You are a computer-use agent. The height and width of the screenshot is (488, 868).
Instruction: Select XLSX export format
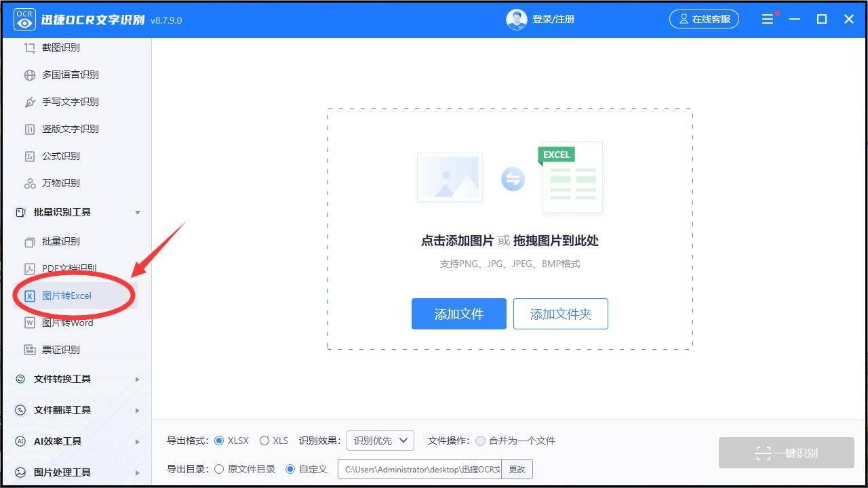point(219,441)
